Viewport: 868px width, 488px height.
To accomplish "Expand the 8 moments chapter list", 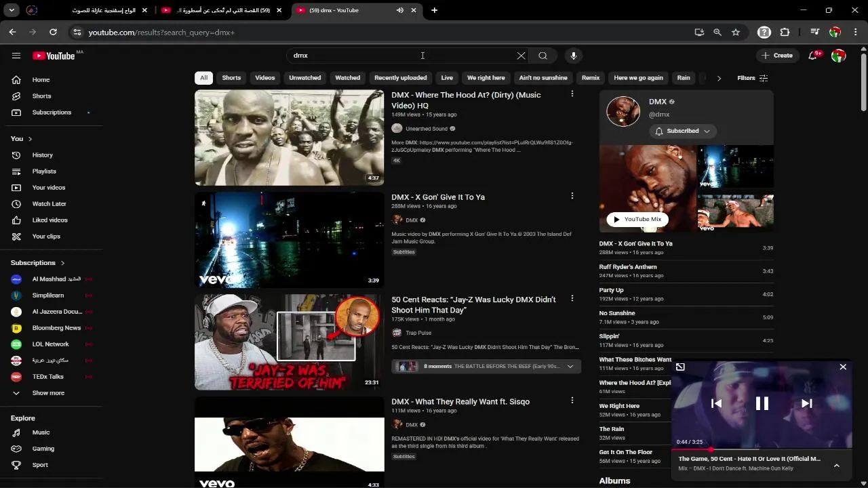I will point(486,366).
